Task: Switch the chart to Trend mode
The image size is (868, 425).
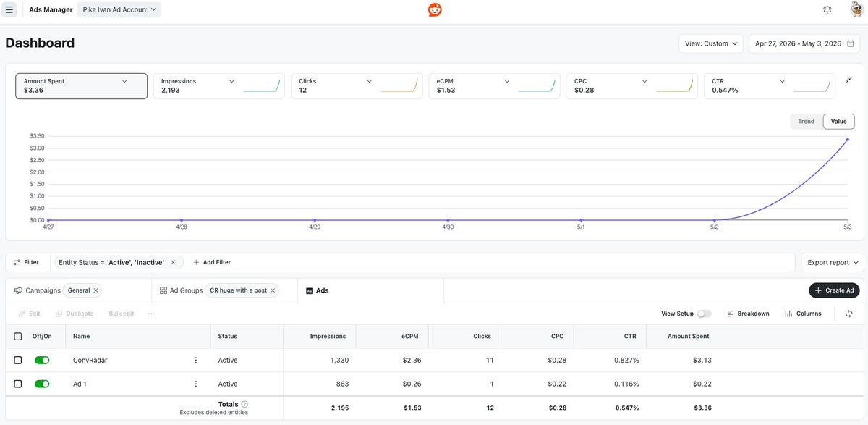Action: point(807,122)
